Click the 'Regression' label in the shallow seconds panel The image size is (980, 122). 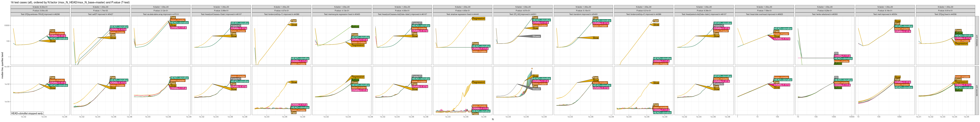coord(478,82)
